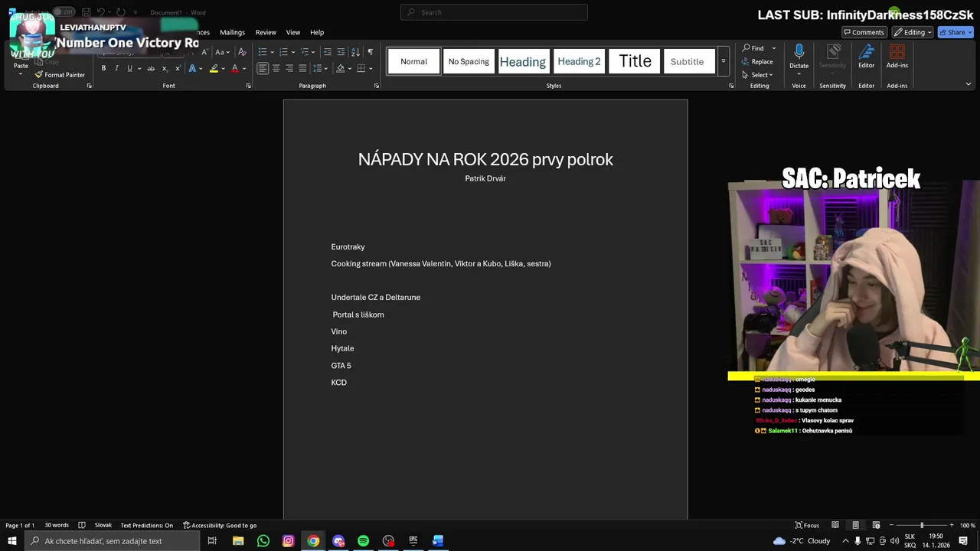
Task: Toggle Focus mode in status bar
Action: tap(807, 525)
